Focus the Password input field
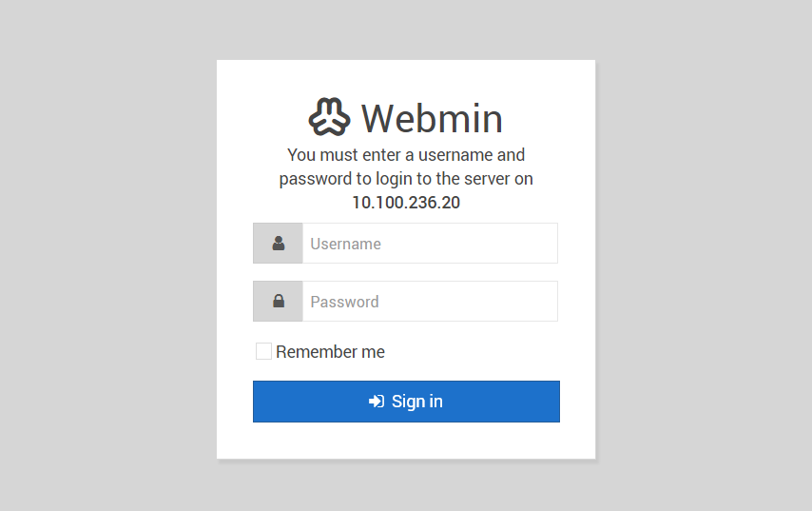Viewport: 812px width, 511px height. (431, 301)
